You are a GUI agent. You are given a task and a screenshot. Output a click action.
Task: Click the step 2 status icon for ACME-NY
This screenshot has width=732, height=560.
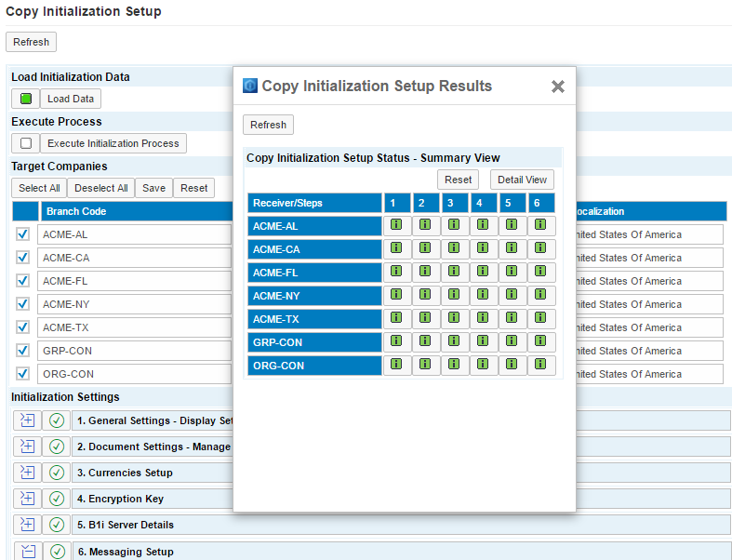pos(425,295)
